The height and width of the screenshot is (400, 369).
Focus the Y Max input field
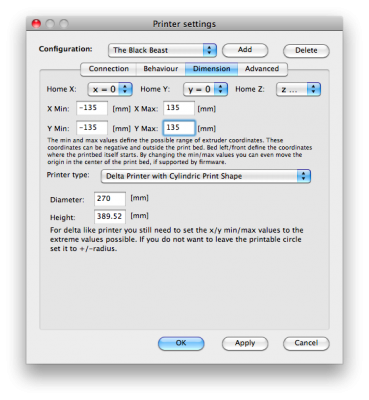click(x=179, y=128)
